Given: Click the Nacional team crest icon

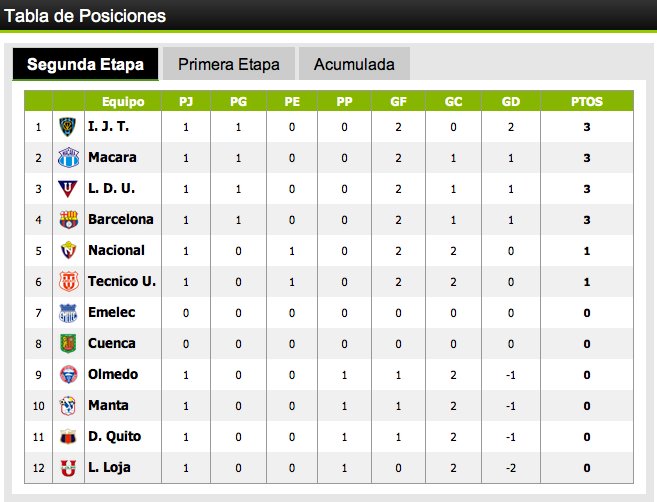Looking at the screenshot, I should coord(68,251).
